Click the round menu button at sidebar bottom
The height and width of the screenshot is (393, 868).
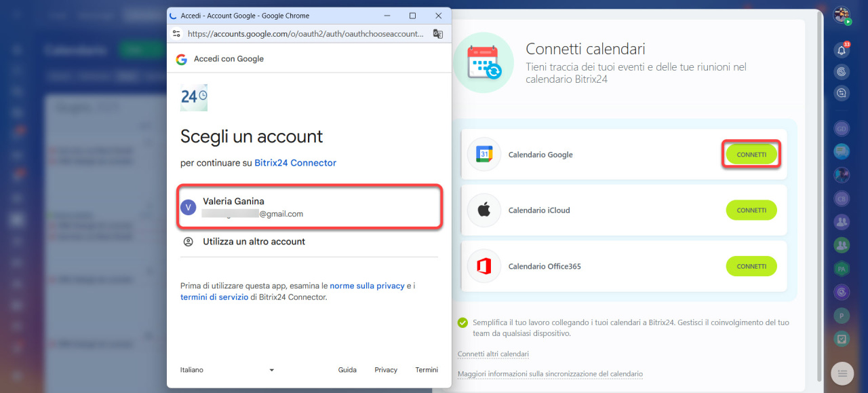(x=842, y=373)
